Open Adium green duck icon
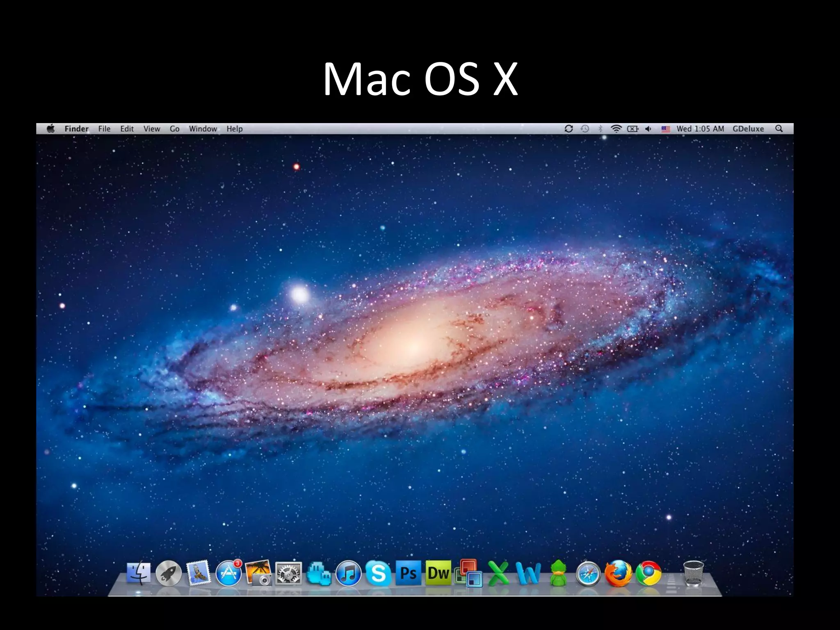Image resolution: width=840 pixels, height=630 pixels. click(x=558, y=573)
